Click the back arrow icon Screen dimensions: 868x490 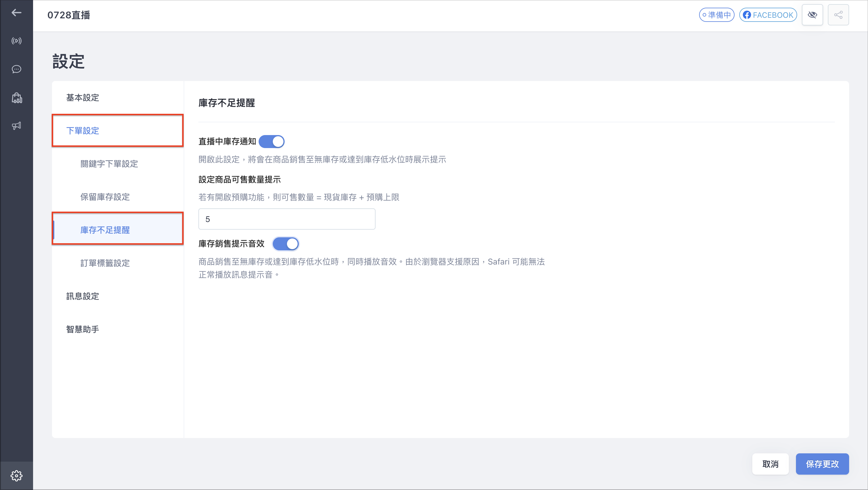point(16,13)
